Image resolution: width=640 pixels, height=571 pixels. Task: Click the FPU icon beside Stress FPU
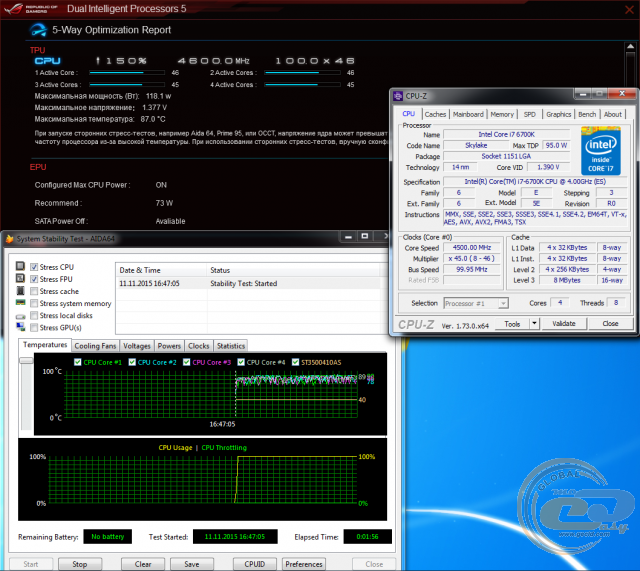(x=20, y=278)
